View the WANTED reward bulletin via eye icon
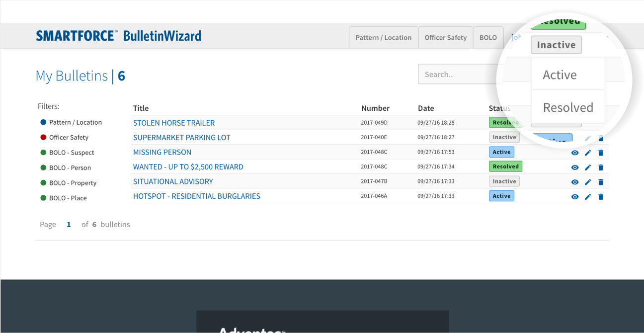Image resolution: width=644 pixels, height=333 pixels. pyautogui.click(x=575, y=167)
